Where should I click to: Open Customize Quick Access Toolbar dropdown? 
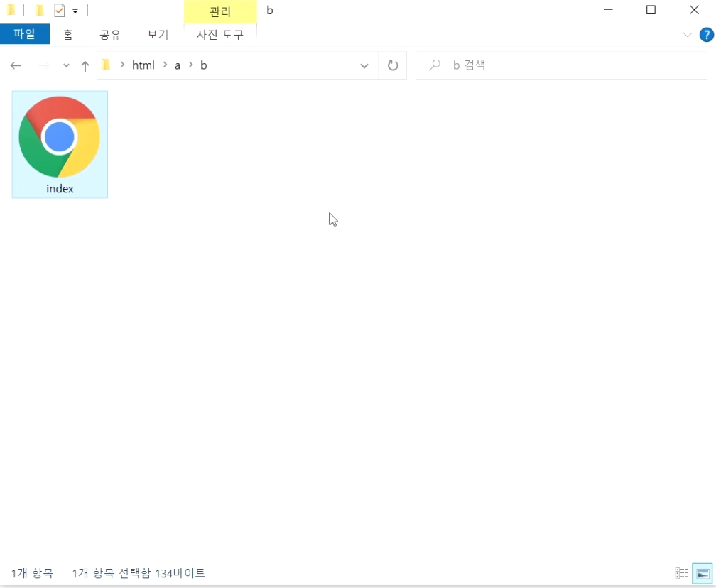[75, 11]
